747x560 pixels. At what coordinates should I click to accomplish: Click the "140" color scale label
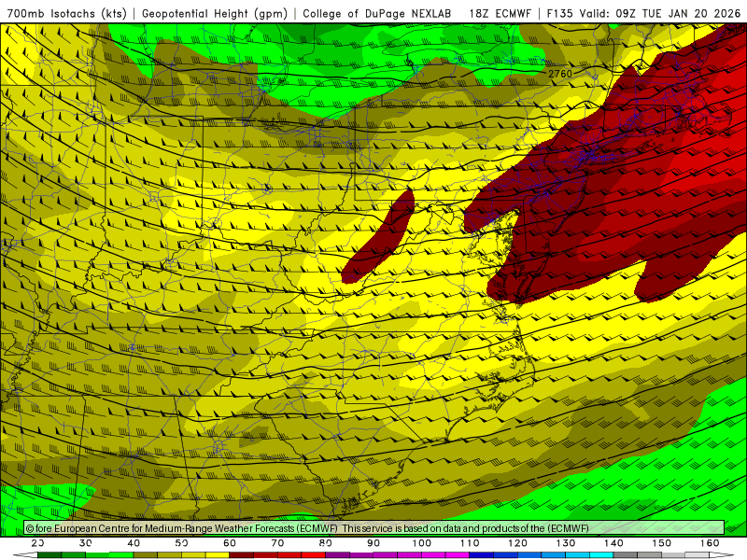[x=613, y=543]
